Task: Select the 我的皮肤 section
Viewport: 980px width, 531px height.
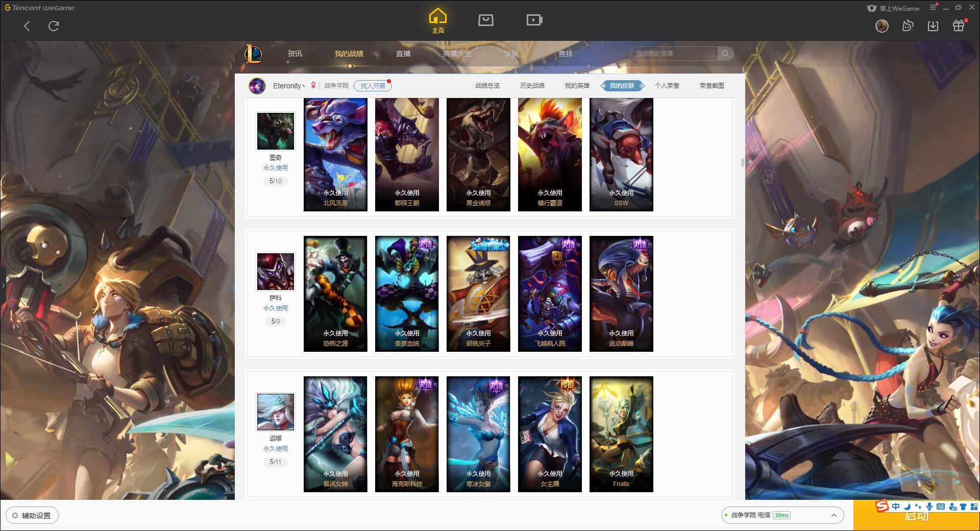Action: pos(622,86)
